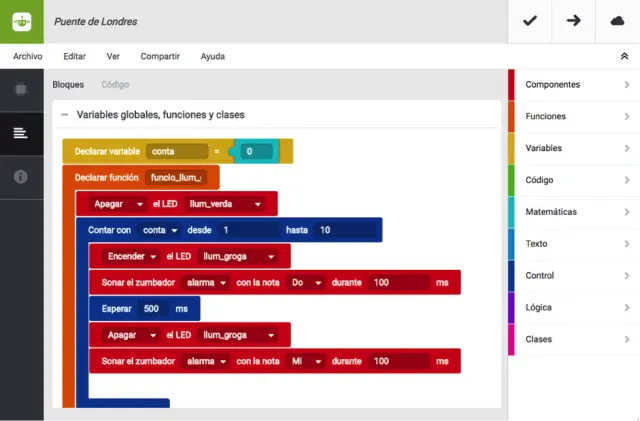Click the Esperar 500 ms value field

click(x=151, y=309)
